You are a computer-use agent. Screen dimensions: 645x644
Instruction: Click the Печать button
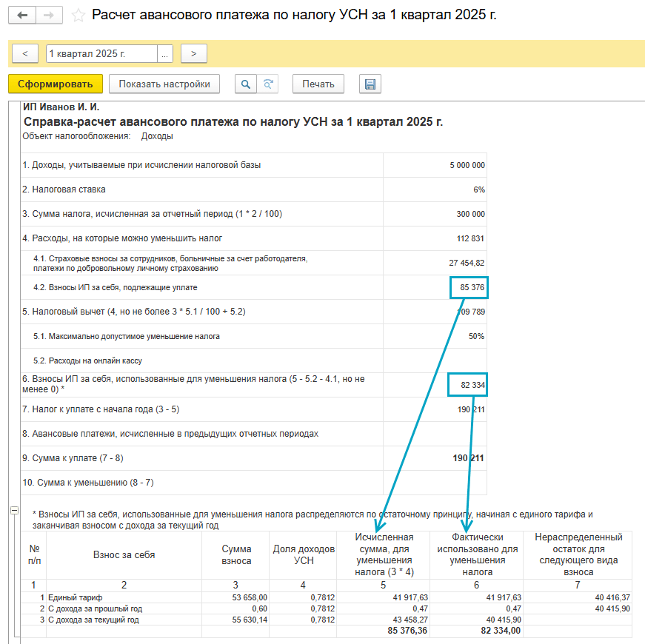(x=318, y=84)
